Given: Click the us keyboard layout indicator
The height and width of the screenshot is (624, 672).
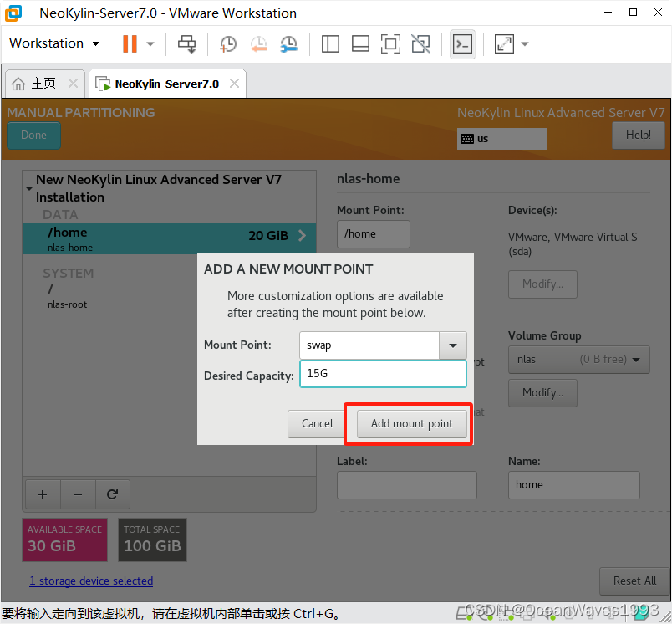Looking at the screenshot, I should pyautogui.click(x=501, y=139).
